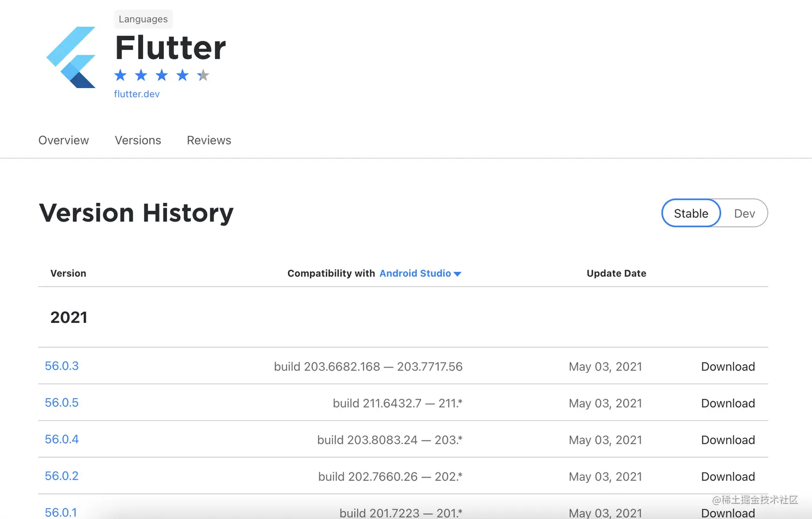This screenshot has height=519, width=812.
Task: Select the Stable channel toggle
Action: coord(691,213)
